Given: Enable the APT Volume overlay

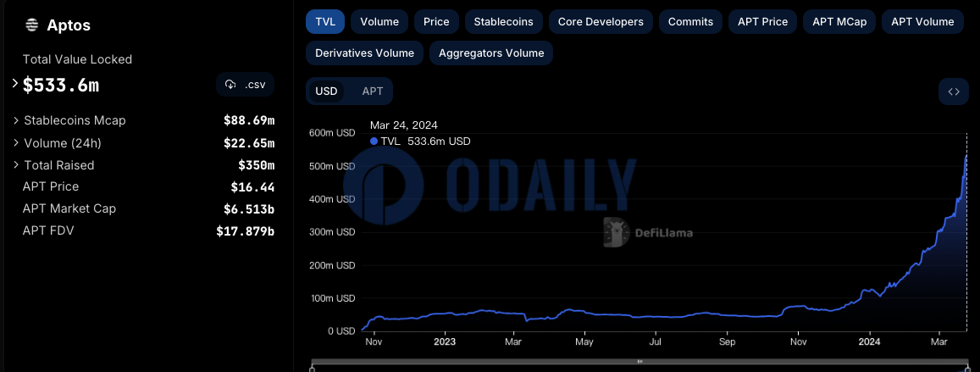Looking at the screenshot, I should click(x=922, y=22).
